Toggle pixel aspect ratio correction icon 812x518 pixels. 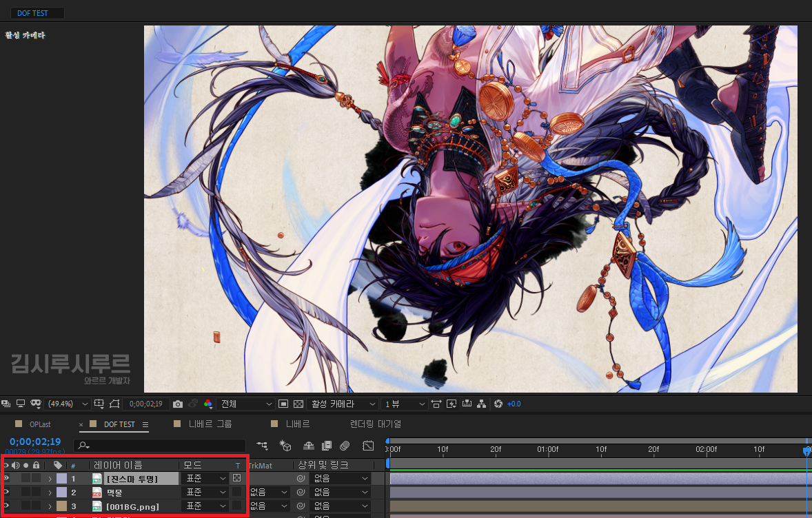pyautogui.click(x=436, y=404)
